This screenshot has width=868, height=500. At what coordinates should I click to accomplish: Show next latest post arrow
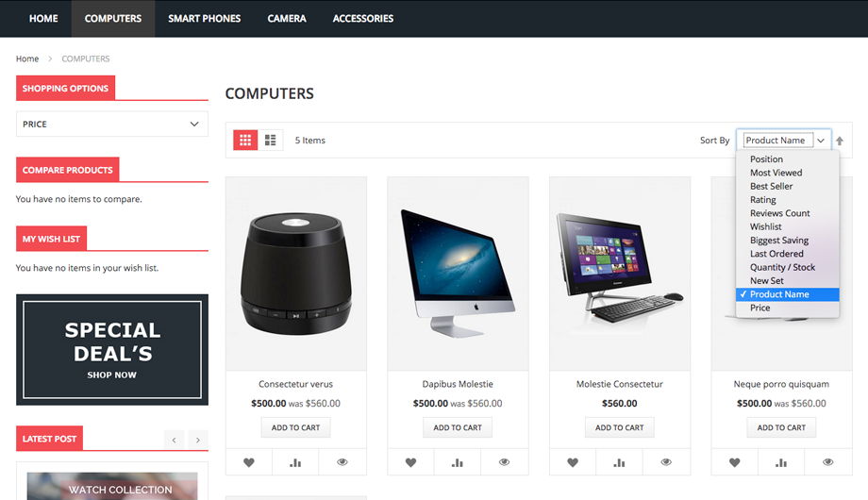[x=197, y=440]
